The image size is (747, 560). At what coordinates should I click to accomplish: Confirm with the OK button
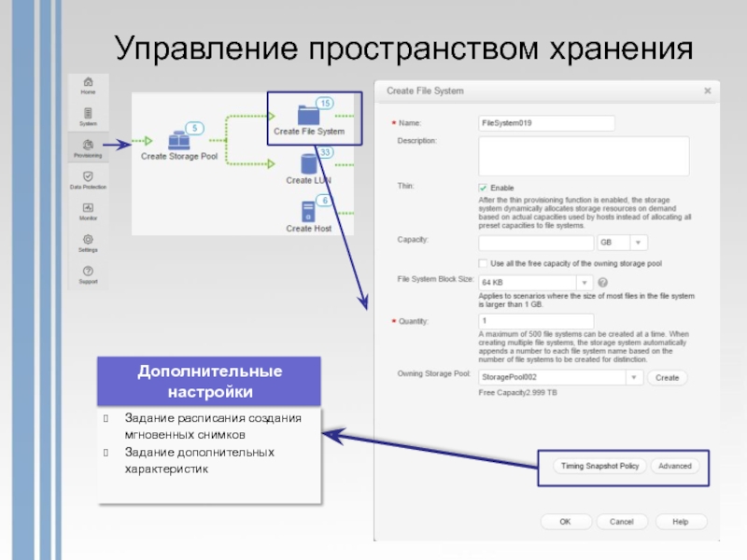click(x=566, y=522)
